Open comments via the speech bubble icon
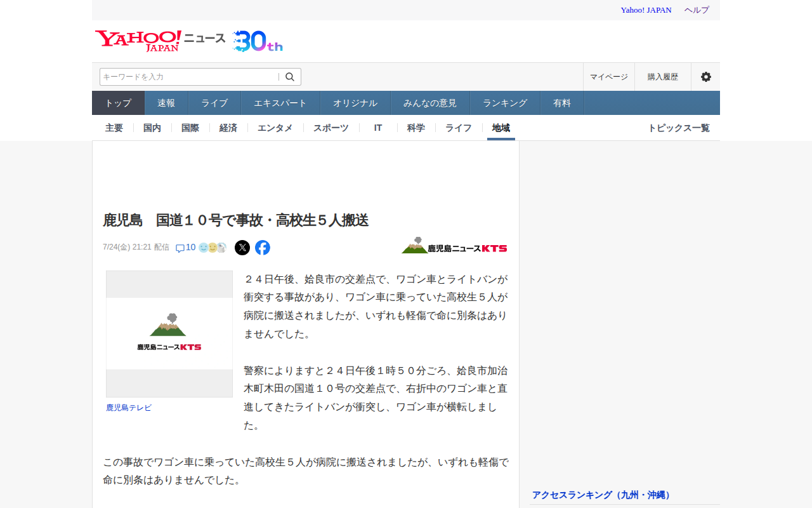Screen dimensions: 812x508 180,248
